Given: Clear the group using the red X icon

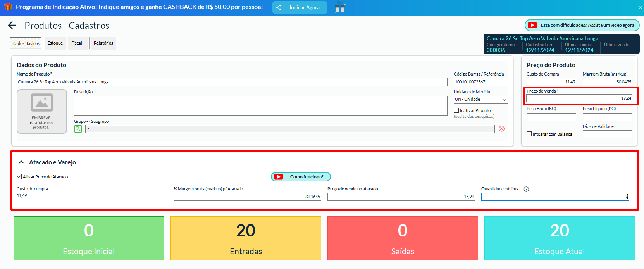Looking at the screenshot, I should [x=501, y=129].
